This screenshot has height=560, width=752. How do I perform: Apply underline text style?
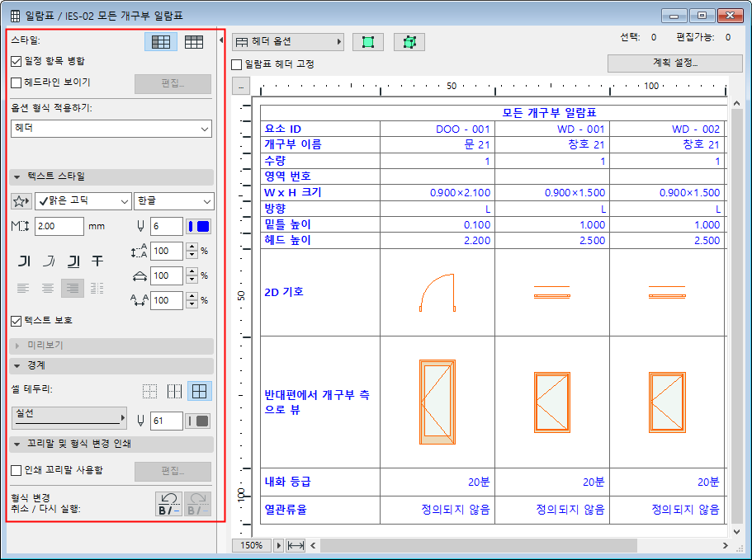72,261
